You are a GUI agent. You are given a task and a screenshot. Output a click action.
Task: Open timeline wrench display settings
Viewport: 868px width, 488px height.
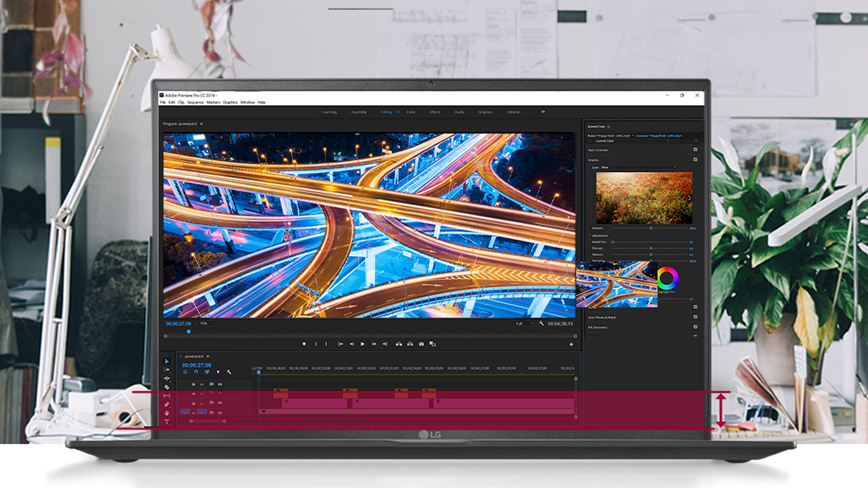coord(229,372)
